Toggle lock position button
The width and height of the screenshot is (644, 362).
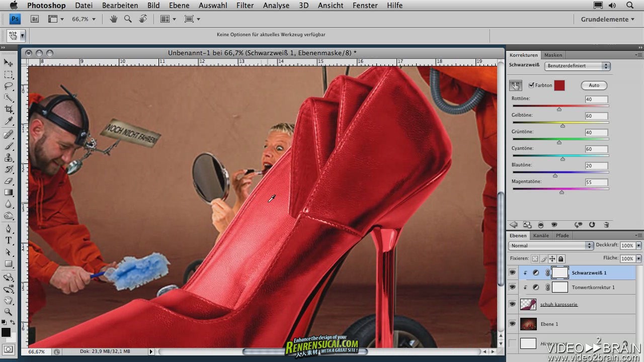point(552,258)
